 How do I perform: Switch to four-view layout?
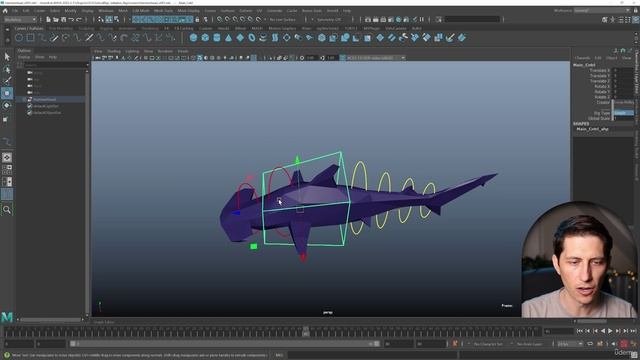point(7,169)
